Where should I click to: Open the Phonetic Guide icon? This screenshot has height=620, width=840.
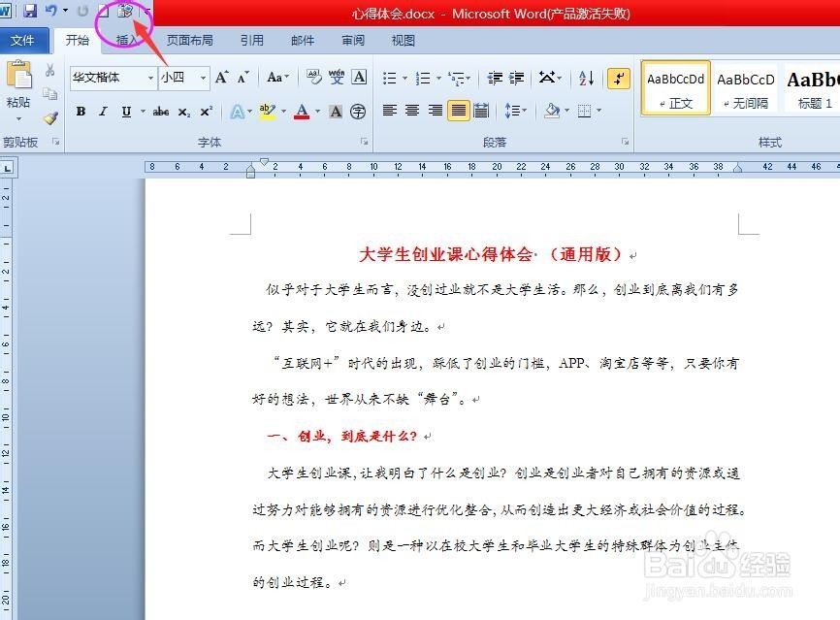337,76
